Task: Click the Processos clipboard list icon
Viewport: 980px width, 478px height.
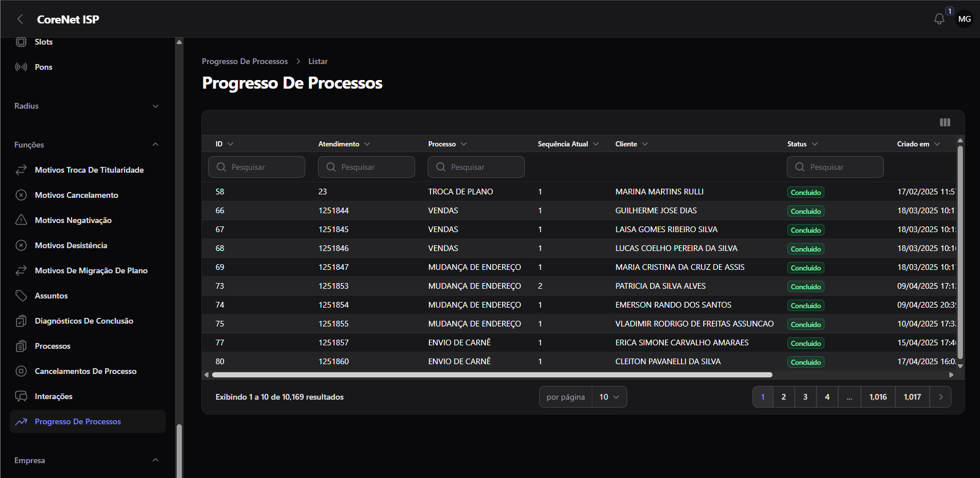Action: (21, 346)
